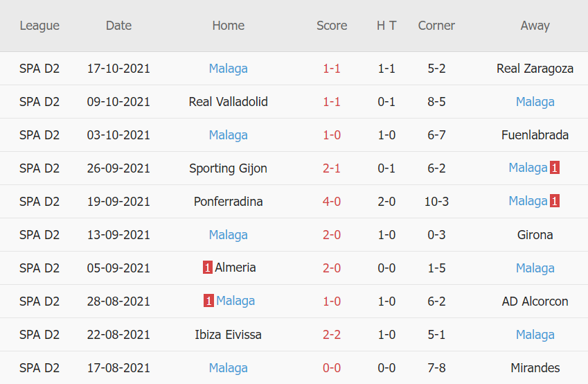Open Malaga link in the 17-10-2021 row
588x384 pixels.
coord(228,69)
